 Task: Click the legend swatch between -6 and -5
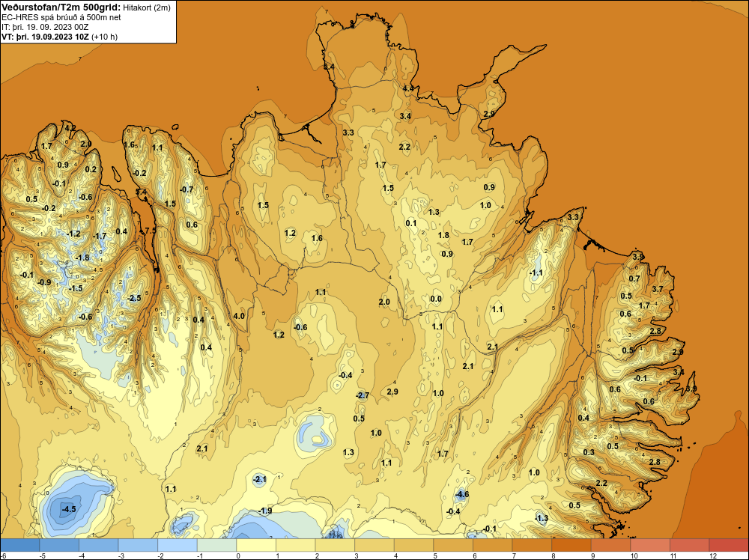pos(20,545)
